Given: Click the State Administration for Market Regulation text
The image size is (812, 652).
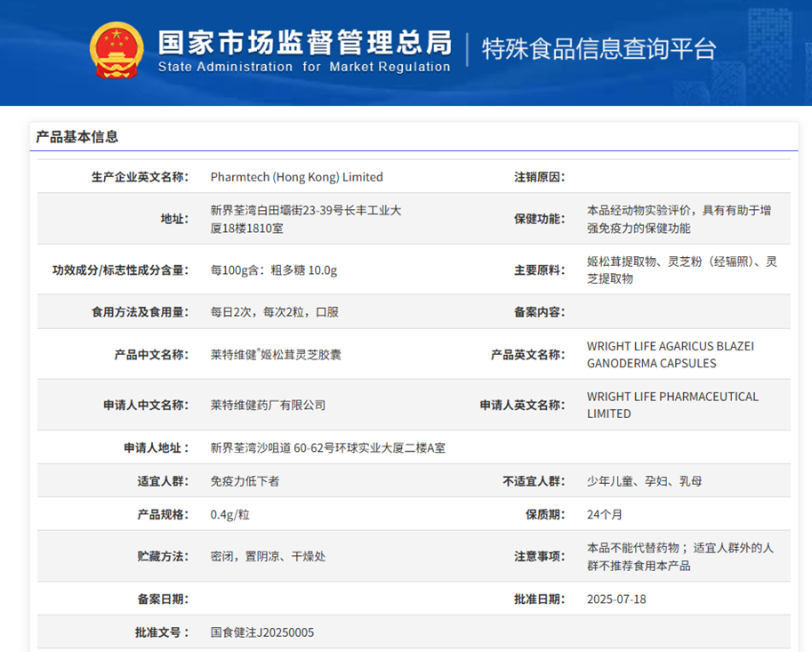Looking at the screenshot, I should [304, 68].
